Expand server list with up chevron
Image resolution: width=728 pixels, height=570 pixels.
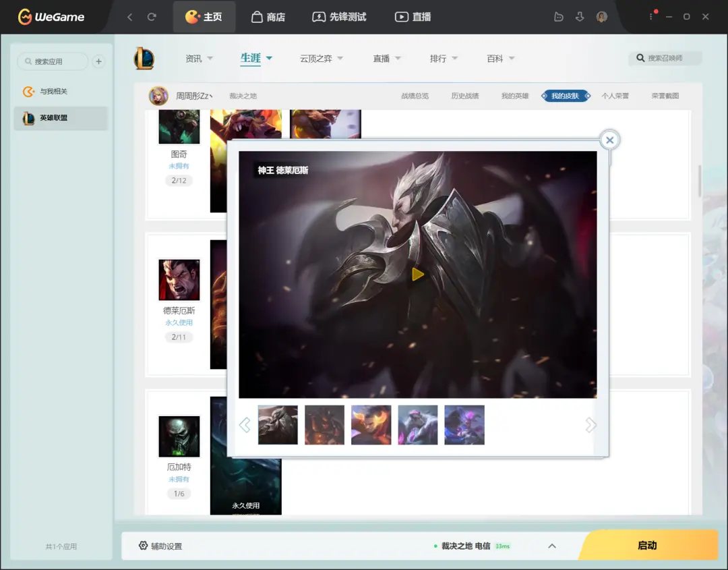[x=552, y=546]
